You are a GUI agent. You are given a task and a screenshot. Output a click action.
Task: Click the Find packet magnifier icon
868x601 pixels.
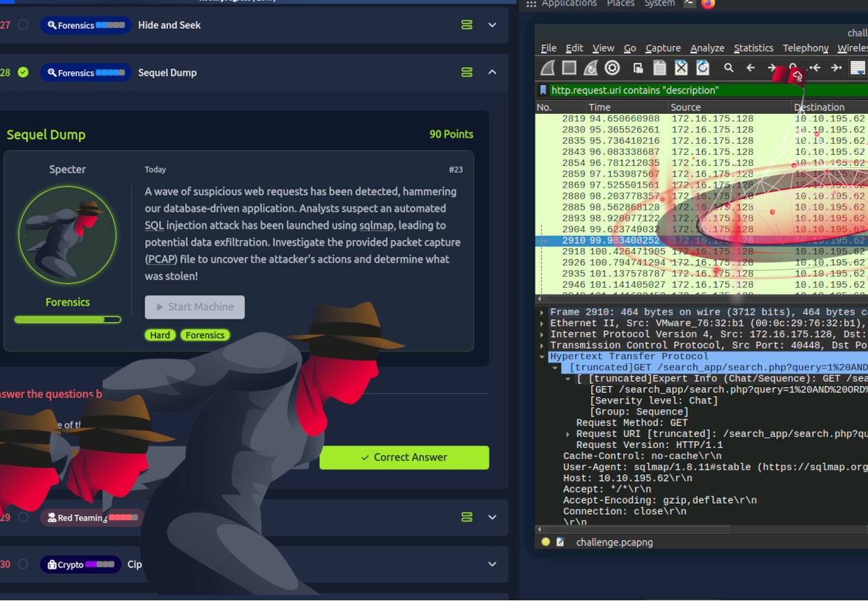click(729, 68)
